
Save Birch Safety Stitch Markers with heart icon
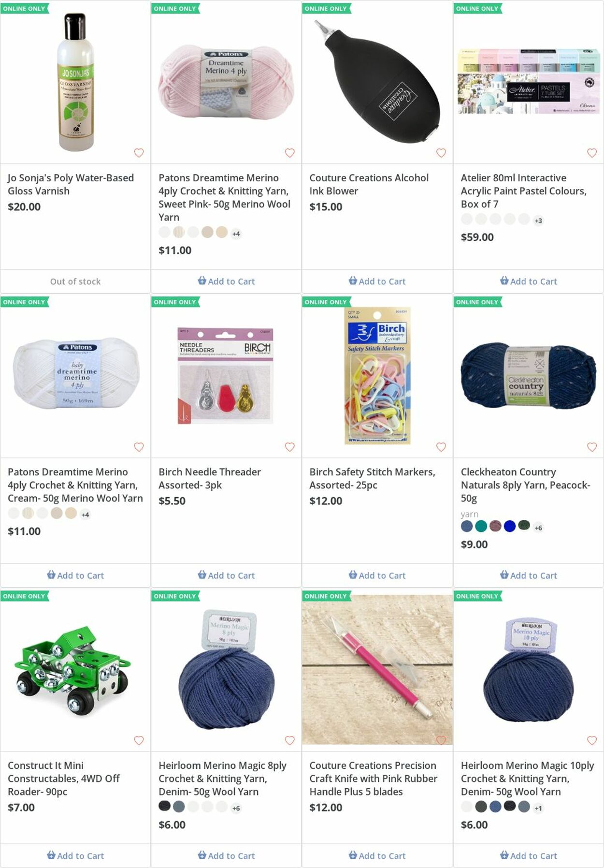441,447
